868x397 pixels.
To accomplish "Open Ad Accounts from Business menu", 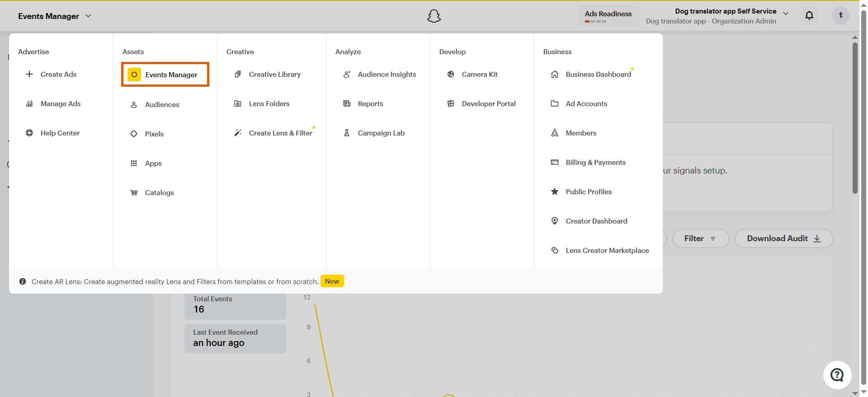I will tap(586, 103).
